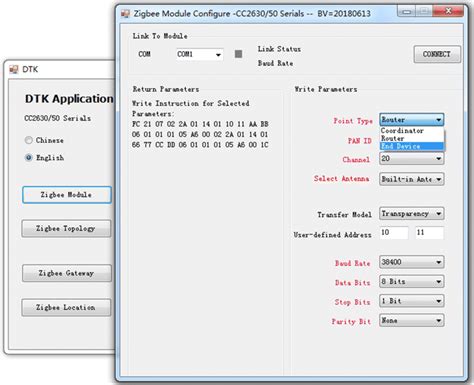Click the User-defined Address label
This screenshot has height=385, width=474.
coord(332,235)
